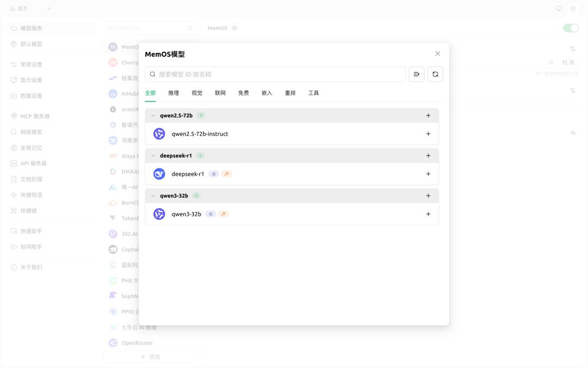Click deepseek-r1 reasoning badge icon
588x368 pixels.
tap(214, 174)
